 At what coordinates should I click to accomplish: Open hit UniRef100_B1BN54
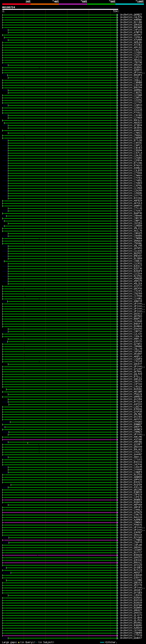pyautogui.click(x=131, y=608)
